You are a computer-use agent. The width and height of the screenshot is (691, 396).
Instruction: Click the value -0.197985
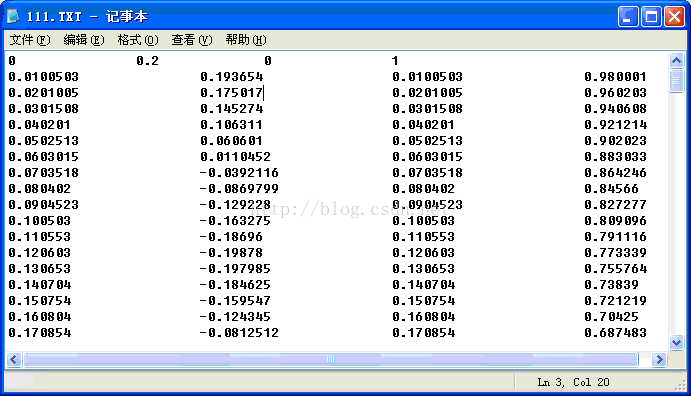coord(235,269)
